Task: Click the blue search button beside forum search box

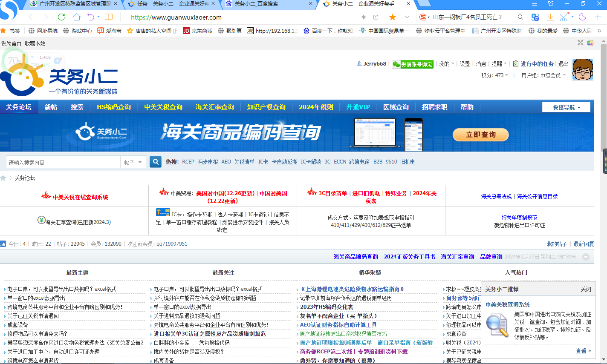Action: coord(156,162)
